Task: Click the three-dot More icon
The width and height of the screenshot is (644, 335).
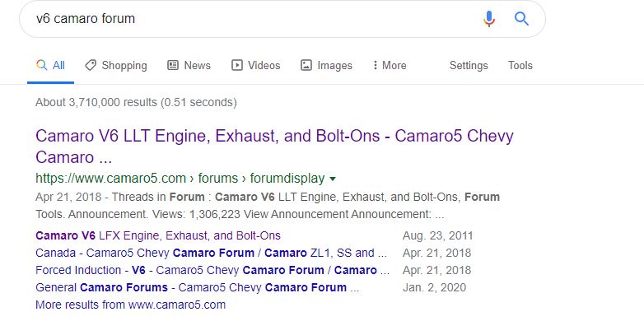Action: click(375, 65)
